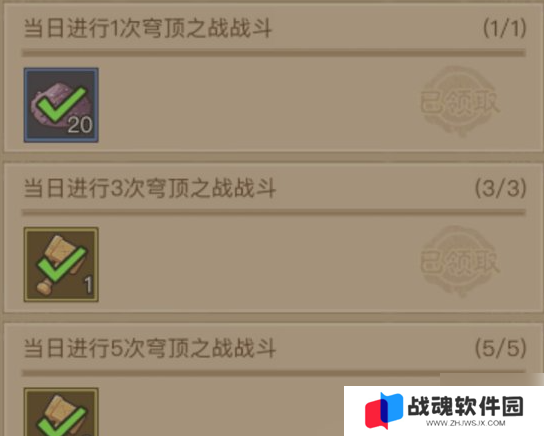
Task: Click the 战魂软件园 watermark text
Action: tap(466, 406)
